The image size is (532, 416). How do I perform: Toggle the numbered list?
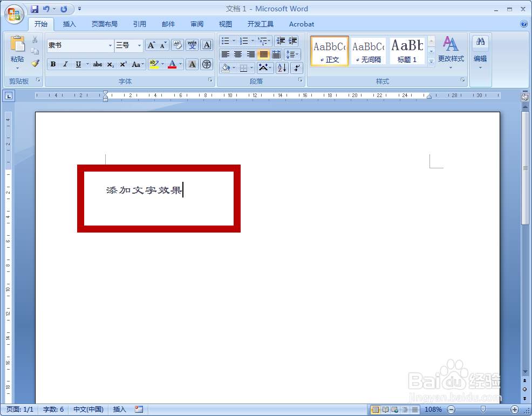(x=243, y=40)
